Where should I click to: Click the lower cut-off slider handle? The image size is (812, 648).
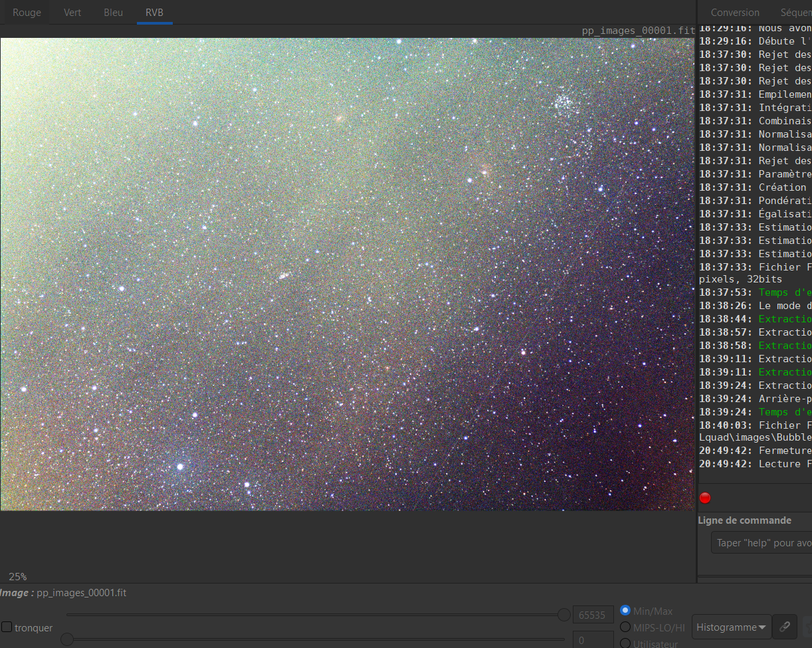tap(67, 639)
